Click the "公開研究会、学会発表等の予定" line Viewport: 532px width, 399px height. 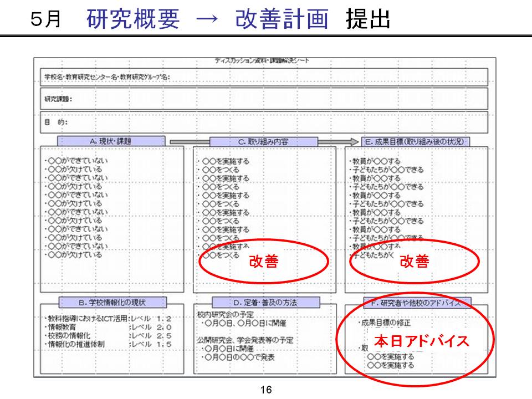click(245, 340)
